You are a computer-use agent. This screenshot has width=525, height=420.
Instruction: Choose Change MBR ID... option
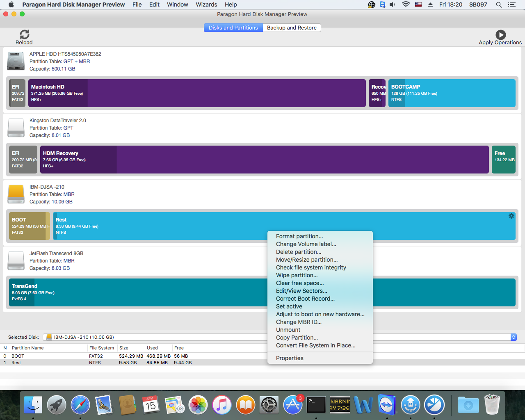[320, 322]
